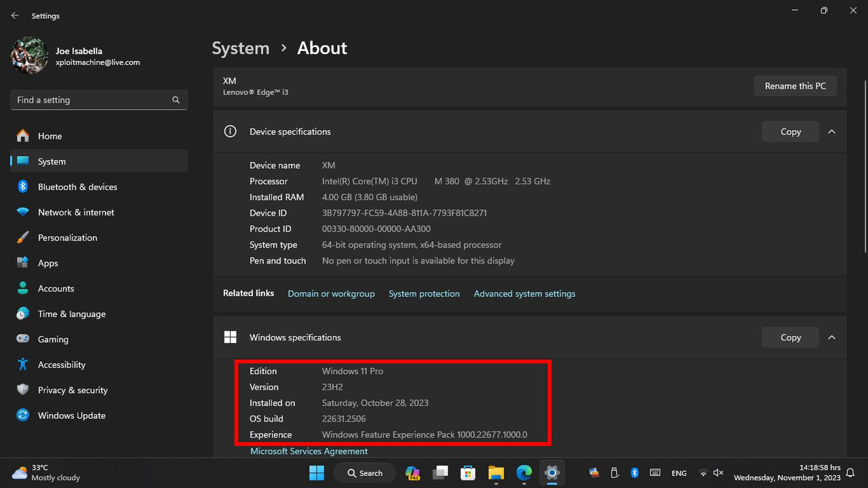Click the Version value 23H2

(x=332, y=387)
